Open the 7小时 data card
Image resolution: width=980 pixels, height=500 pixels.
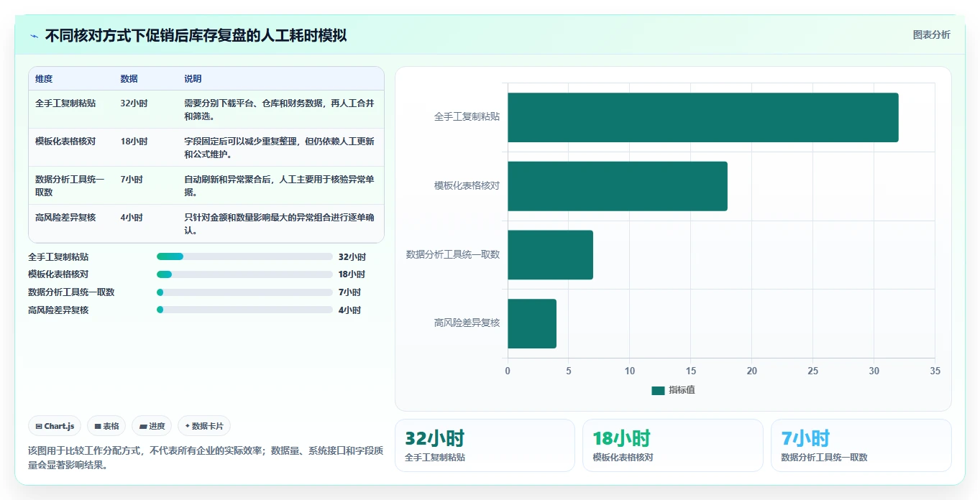tap(861, 445)
